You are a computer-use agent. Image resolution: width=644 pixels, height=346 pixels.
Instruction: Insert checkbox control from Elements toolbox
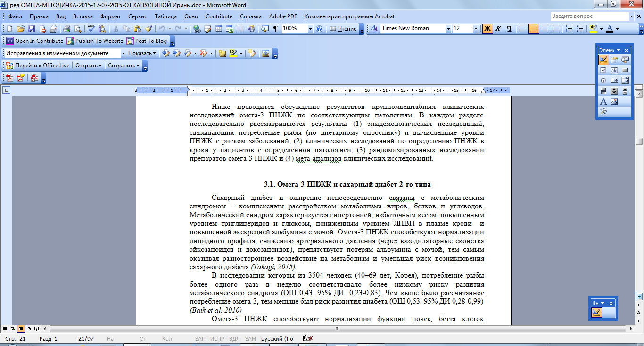pyautogui.click(x=603, y=70)
